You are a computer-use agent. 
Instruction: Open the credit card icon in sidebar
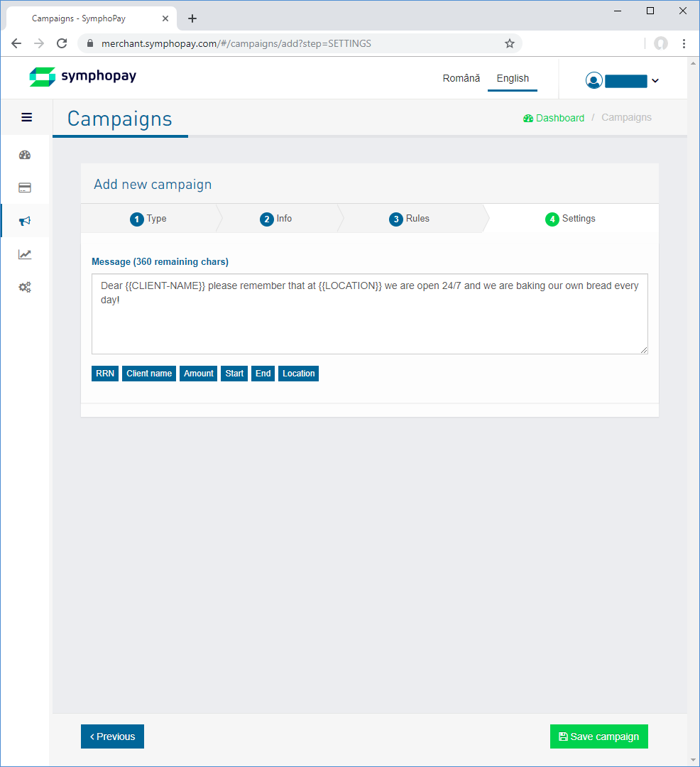[25, 188]
